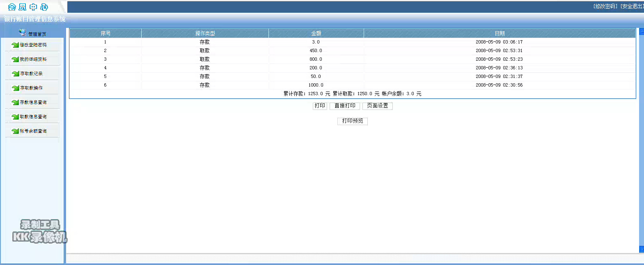Click the [修改密码] link at the top

pos(605,6)
